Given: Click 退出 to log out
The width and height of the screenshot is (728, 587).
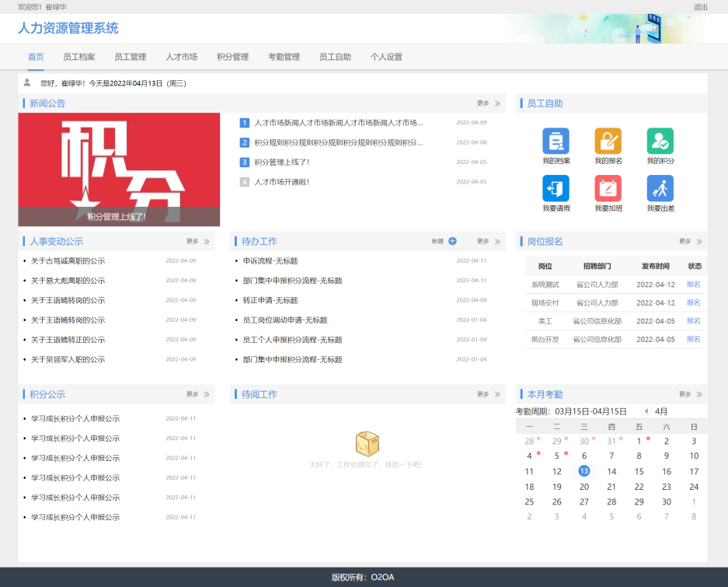Looking at the screenshot, I should (700, 7).
